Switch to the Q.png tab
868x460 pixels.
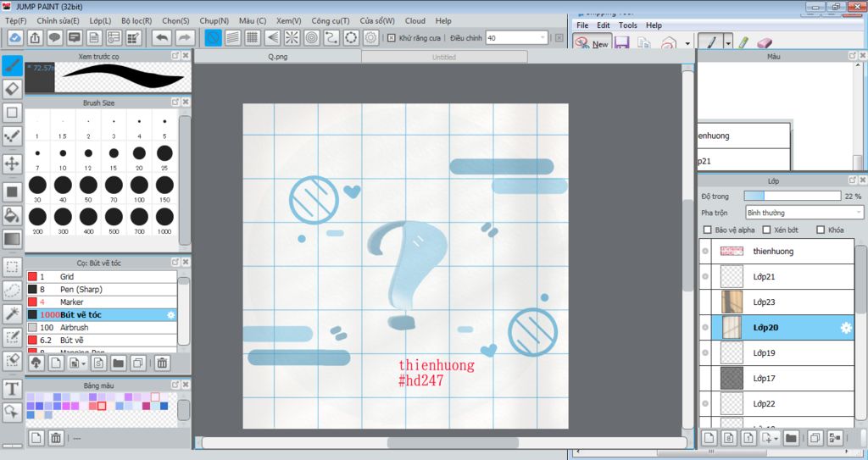278,57
